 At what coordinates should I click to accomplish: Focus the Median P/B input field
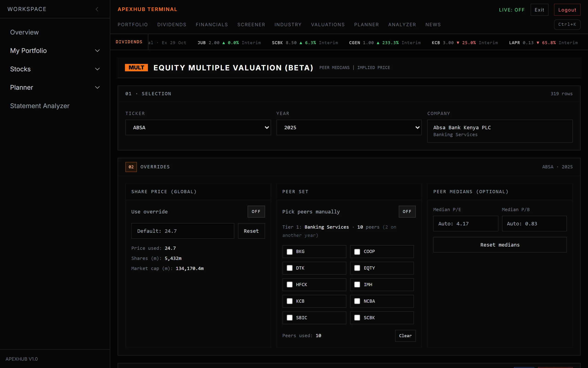tap(534, 224)
